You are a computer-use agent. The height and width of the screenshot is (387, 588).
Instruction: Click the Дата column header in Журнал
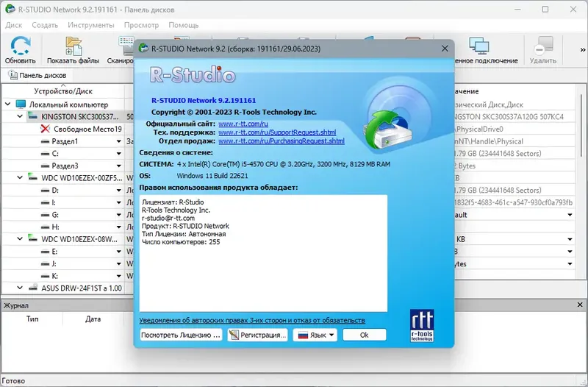click(x=93, y=319)
